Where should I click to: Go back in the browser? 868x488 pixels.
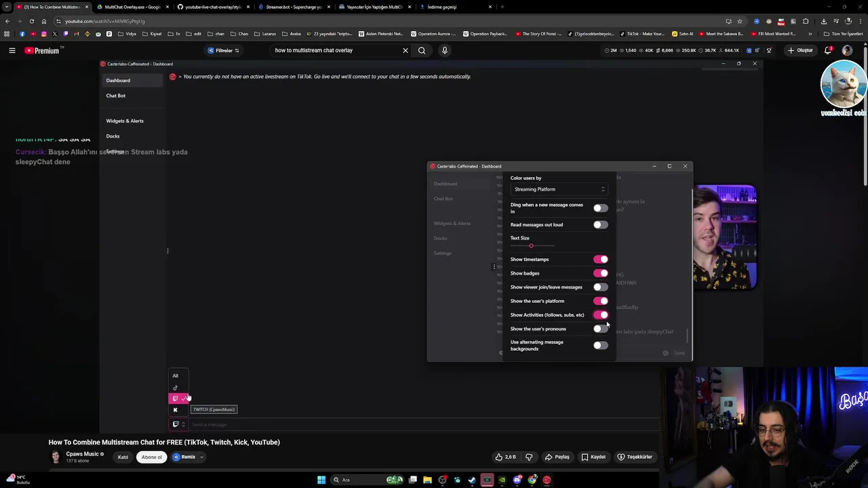(x=7, y=21)
